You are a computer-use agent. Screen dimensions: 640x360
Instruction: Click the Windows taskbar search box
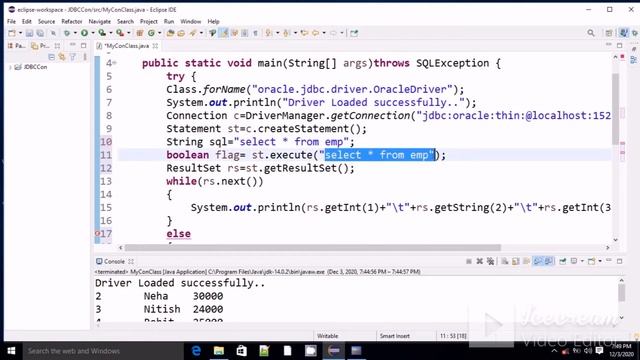(103, 351)
